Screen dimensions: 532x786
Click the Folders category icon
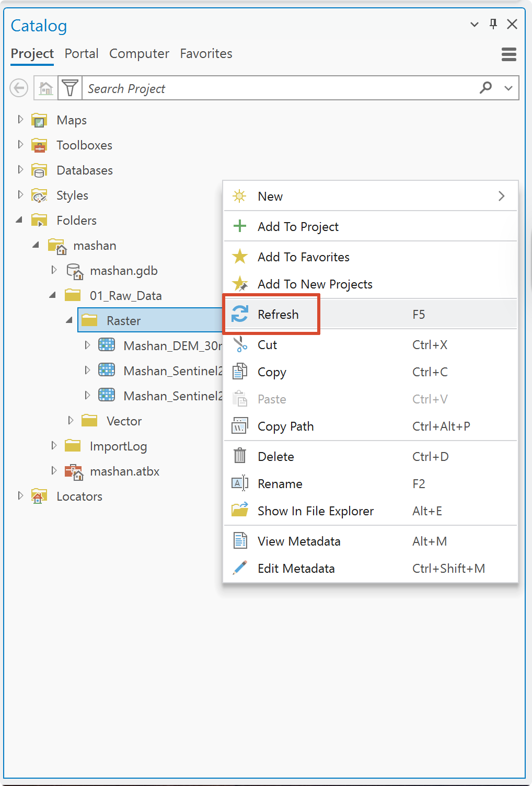point(39,221)
